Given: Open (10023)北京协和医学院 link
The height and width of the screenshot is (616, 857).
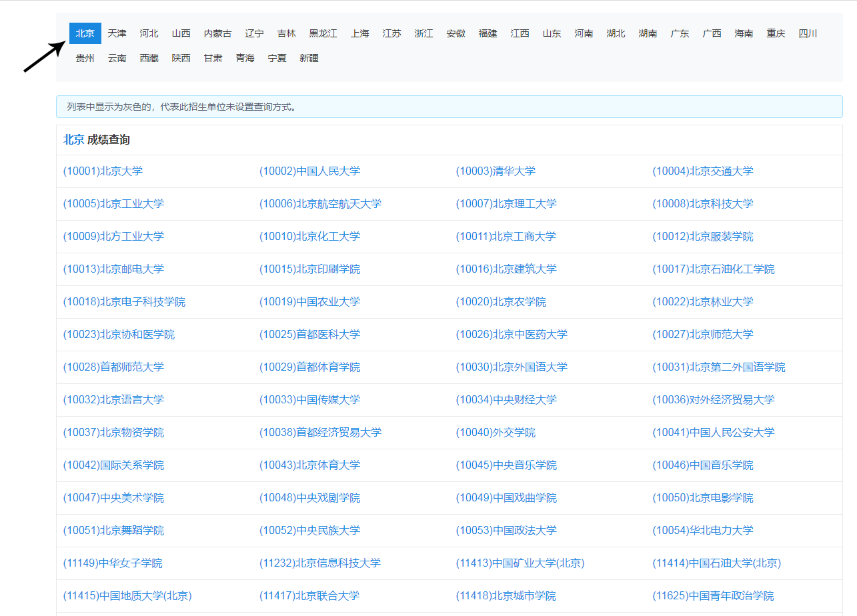Looking at the screenshot, I should [x=119, y=335].
